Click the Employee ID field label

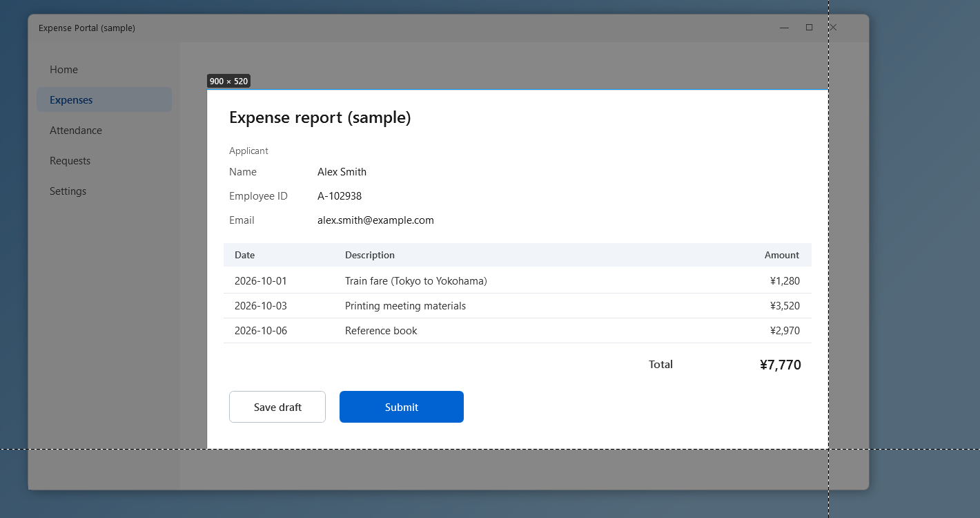tap(258, 196)
